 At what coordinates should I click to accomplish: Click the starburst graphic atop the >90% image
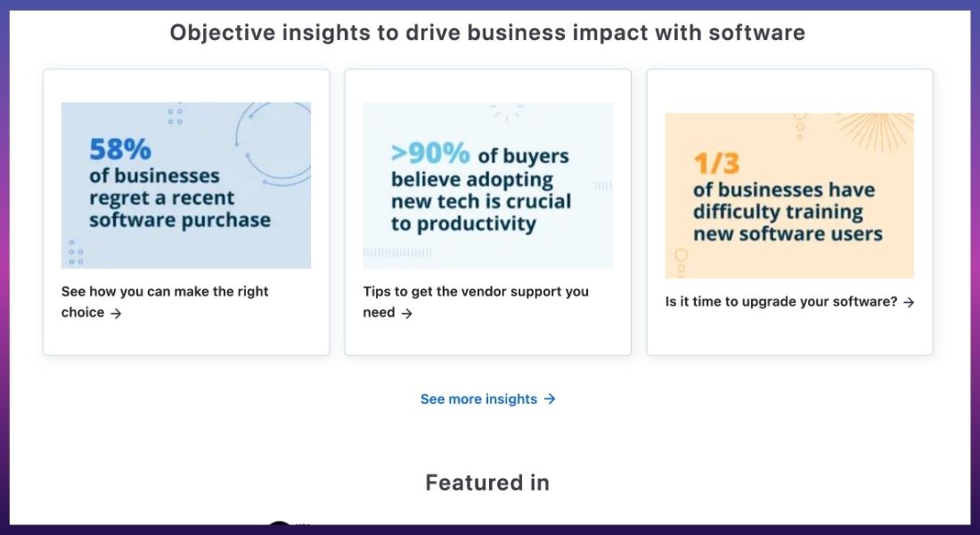tap(506, 112)
